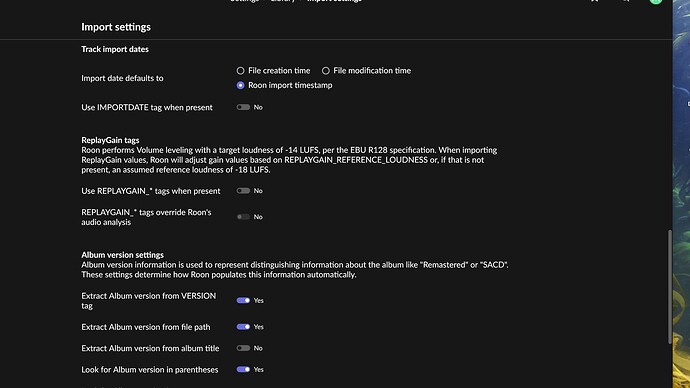Select File modification time radio button

326,71
